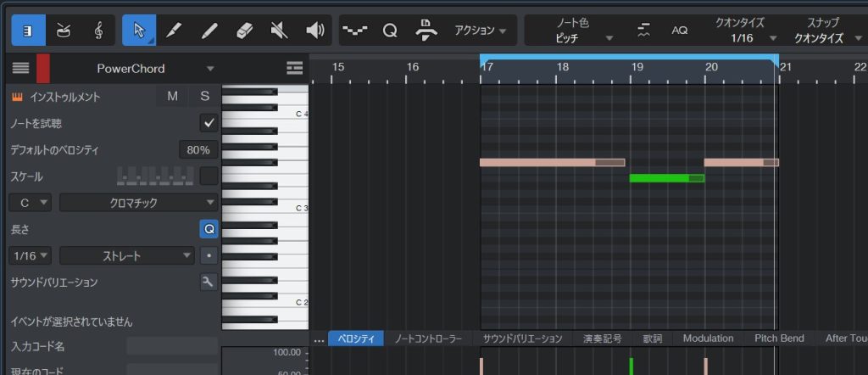Select the Paint pencil tool
This screenshot has height=375, width=868.
click(x=173, y=31)
